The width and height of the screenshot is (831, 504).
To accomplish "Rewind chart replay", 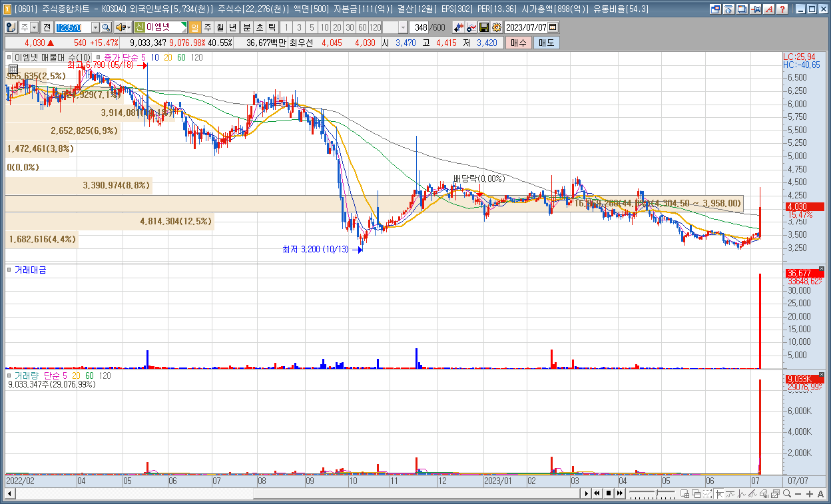I will 597,493.
